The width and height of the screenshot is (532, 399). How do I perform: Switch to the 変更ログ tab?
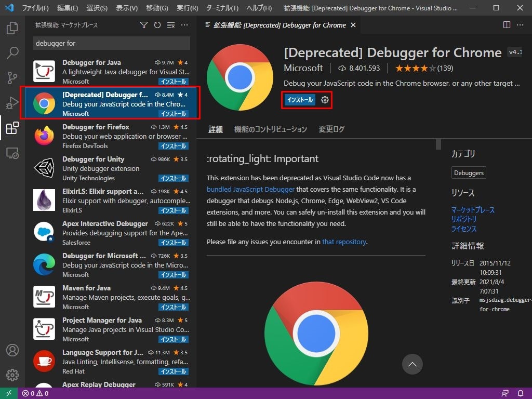tap(331, 129)
